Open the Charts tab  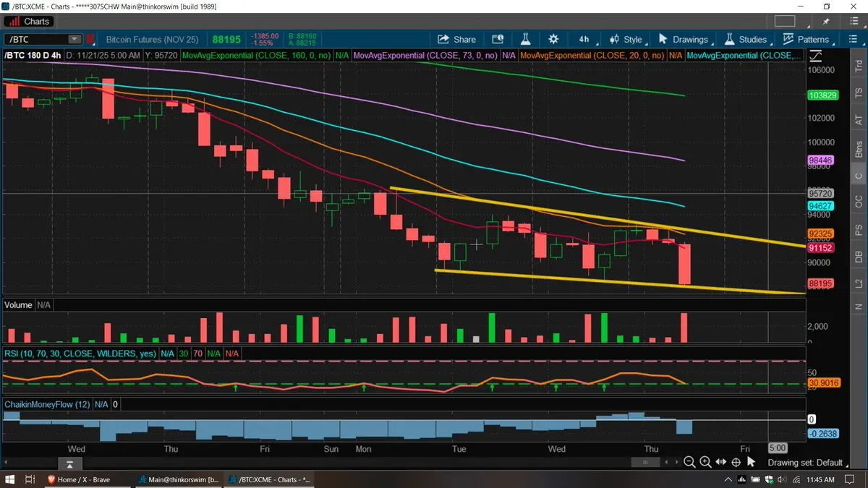tap(30, 21)
